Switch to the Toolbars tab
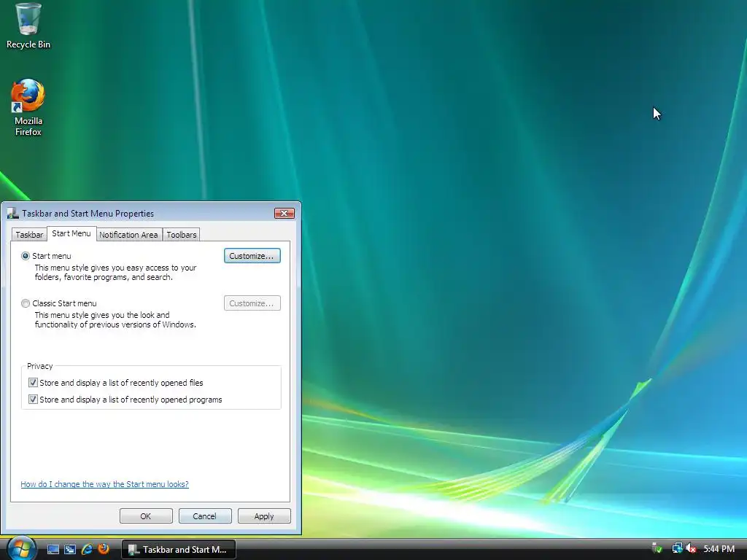The image size is (747, 560). pos(182,234)
